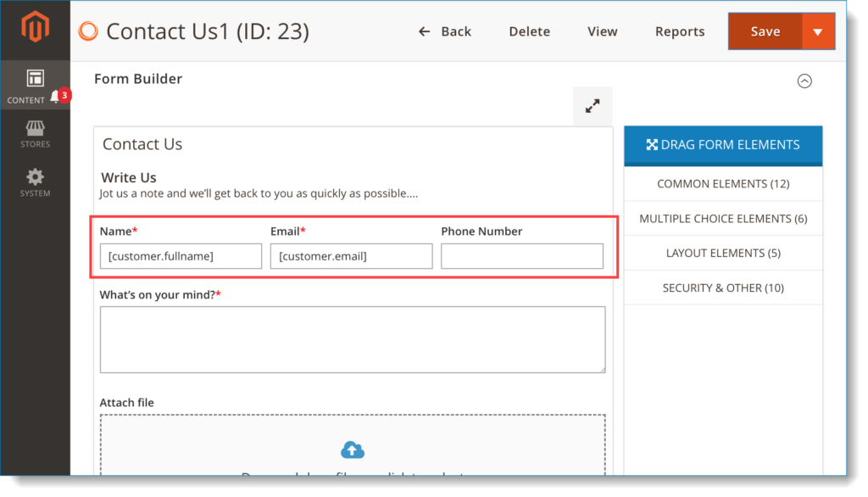Click the Delete option in the header
This screenshot has height=497, width=868.
529,31
